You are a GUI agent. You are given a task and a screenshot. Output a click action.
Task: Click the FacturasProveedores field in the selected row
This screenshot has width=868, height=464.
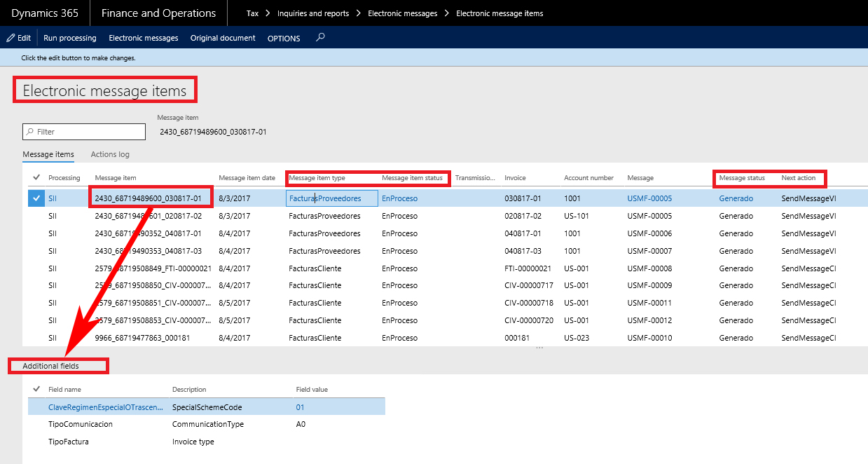pos(333,198)
